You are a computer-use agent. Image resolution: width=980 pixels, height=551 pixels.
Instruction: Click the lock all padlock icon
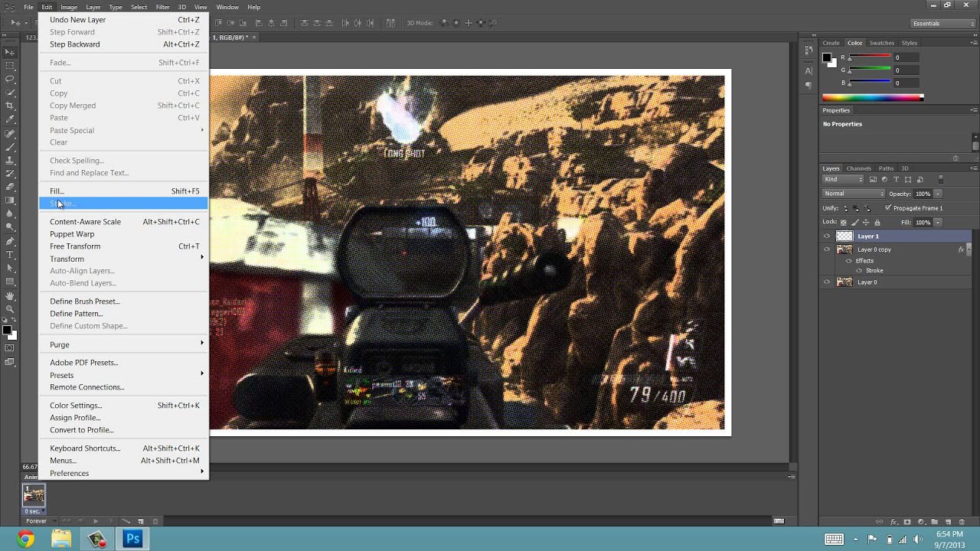(877, 223)
